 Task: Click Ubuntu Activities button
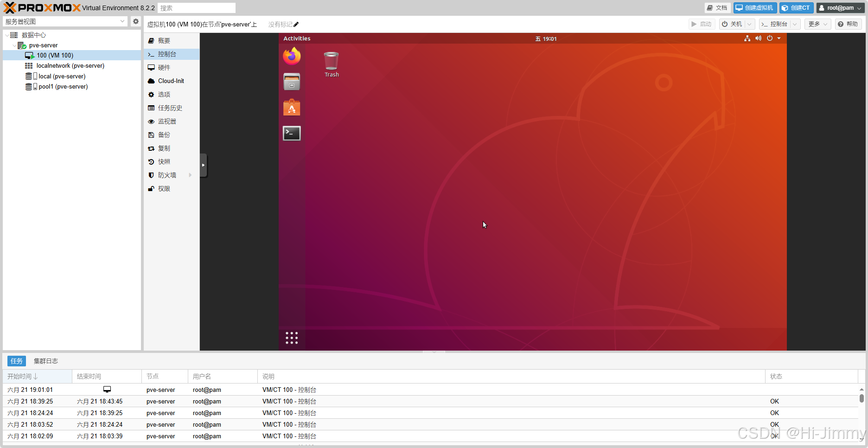click(x=297, y=38)
